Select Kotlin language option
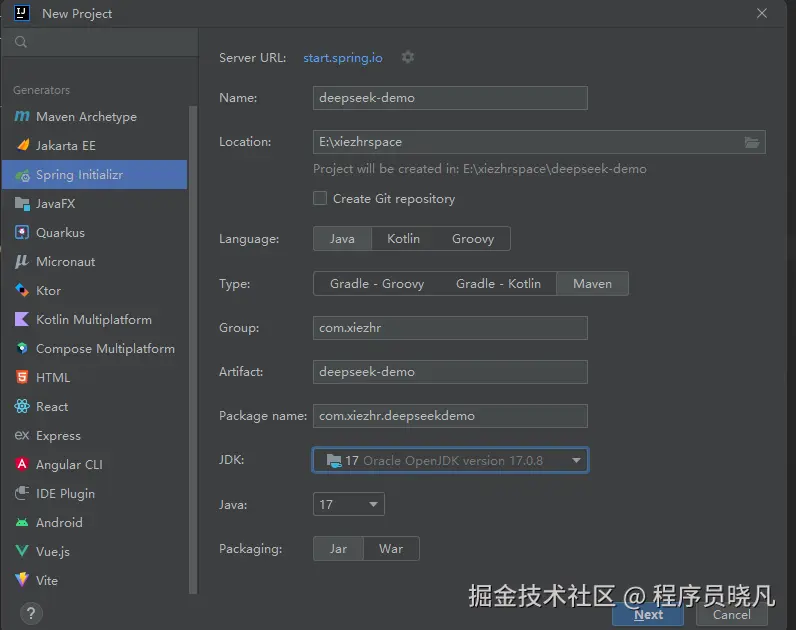The height and width of the screenshot is (630, 796). [403, 239]
